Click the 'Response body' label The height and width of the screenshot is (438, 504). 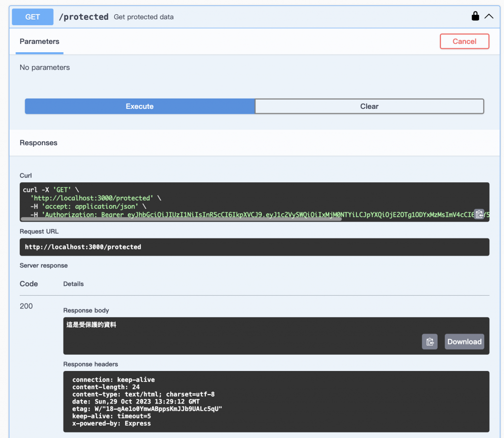pyautogui.click(x=86, y=310)
